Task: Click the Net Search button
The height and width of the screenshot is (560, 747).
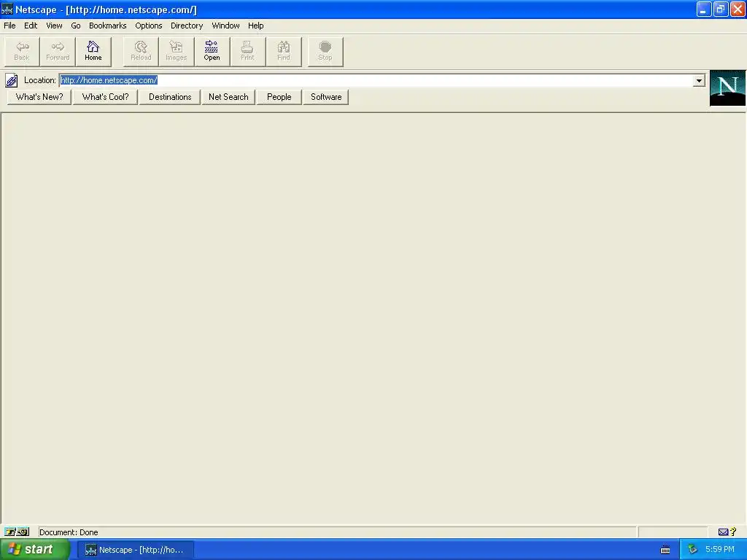Action: pos(228,97)
